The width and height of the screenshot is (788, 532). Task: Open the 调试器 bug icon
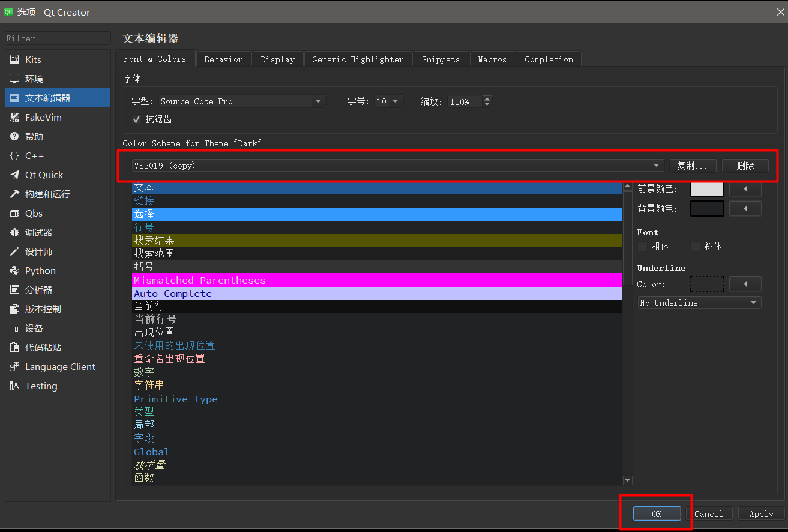pyautogui.click(x=15, y=233)
